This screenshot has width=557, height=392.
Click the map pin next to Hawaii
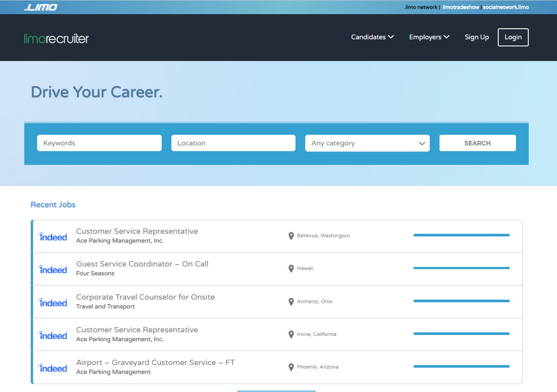pyautogui.click(x=291, y=269)
